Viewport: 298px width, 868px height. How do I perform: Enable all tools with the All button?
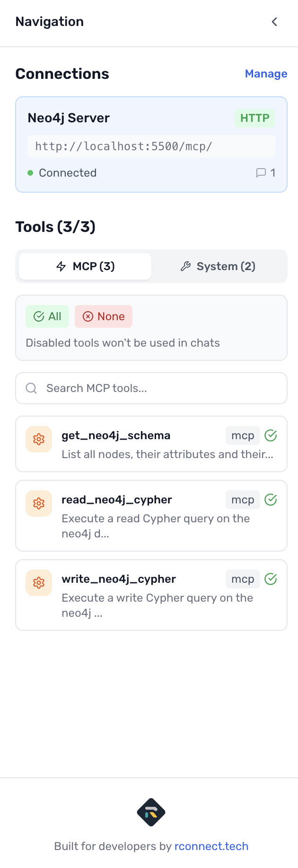[47, 316]
